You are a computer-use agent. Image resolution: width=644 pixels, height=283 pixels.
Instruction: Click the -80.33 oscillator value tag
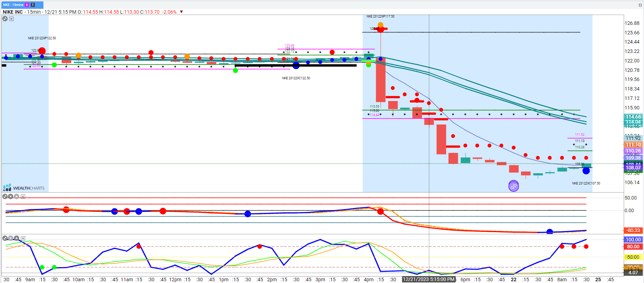point(633,230)
